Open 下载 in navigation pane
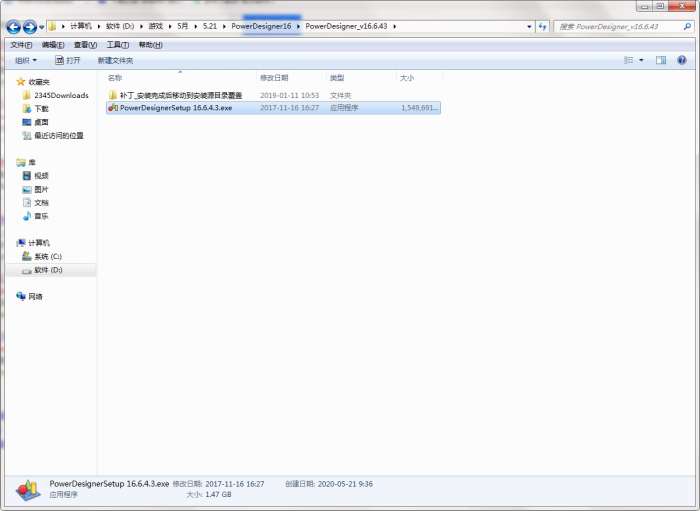Viewport: 700px width, 511px height. [42, 108]
